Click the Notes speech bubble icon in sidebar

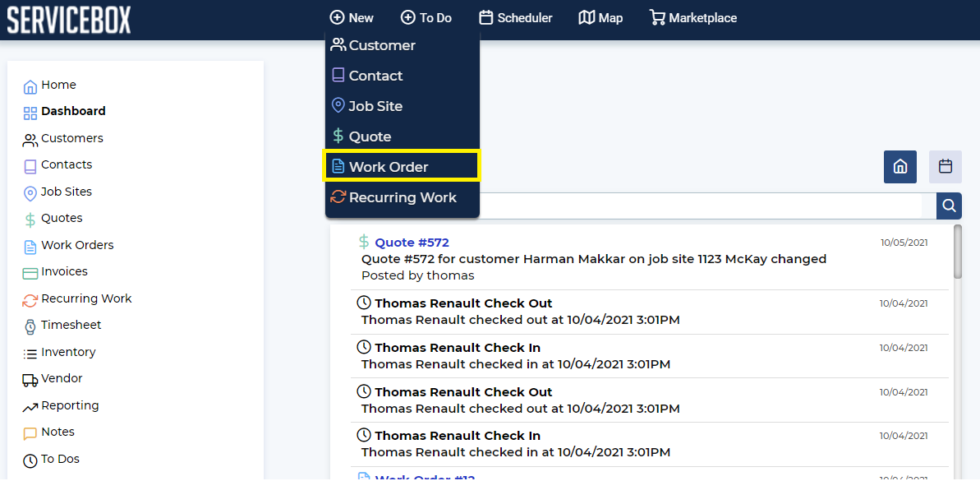tap(30, 434)
